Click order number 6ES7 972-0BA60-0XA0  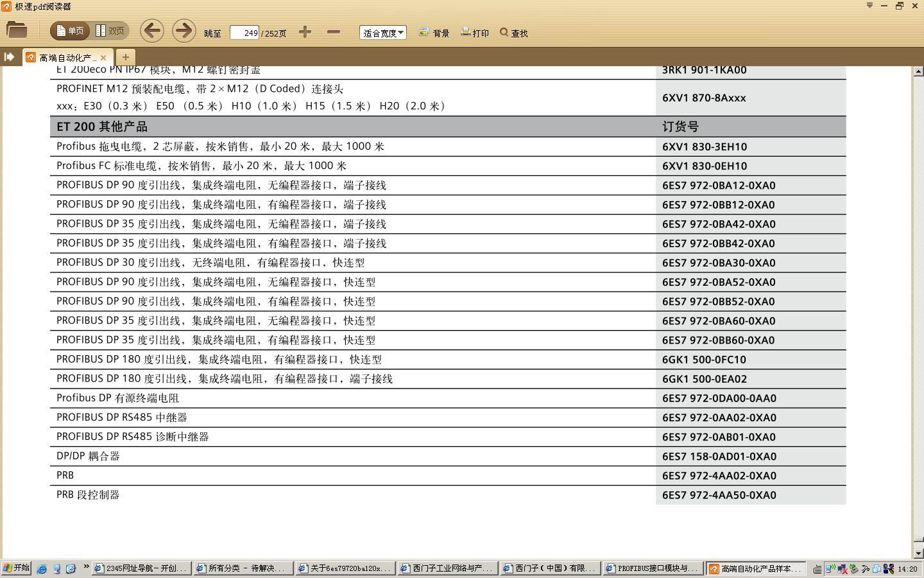point(719,320)
